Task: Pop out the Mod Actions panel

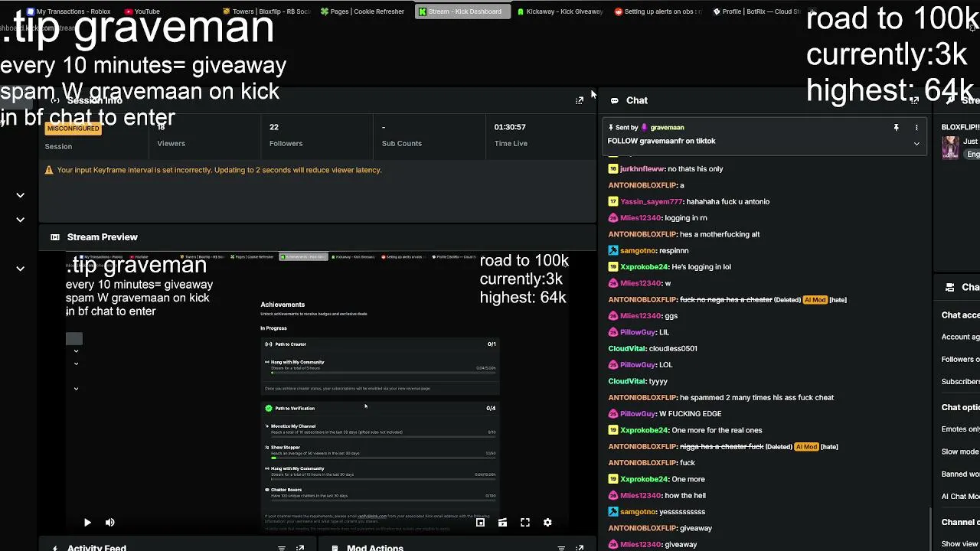Action: coord(580,548)
